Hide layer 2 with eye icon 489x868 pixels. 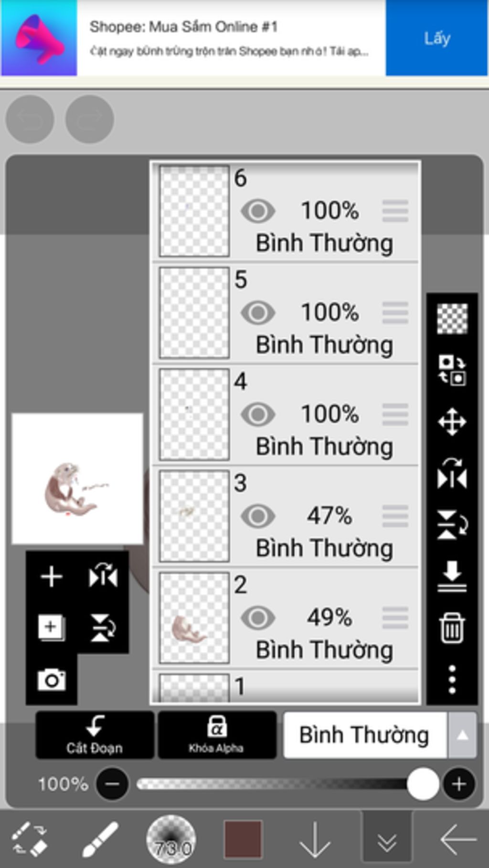pyautogui.click(x=258, y=617)
